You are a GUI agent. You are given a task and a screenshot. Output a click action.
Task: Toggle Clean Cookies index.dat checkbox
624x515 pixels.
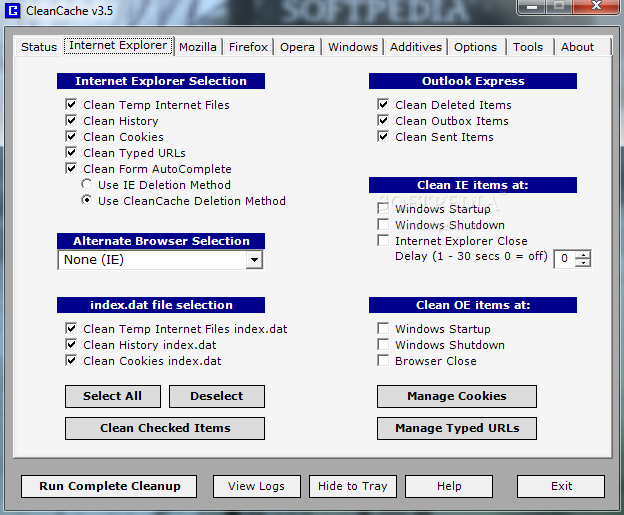[x=71, y=361]
